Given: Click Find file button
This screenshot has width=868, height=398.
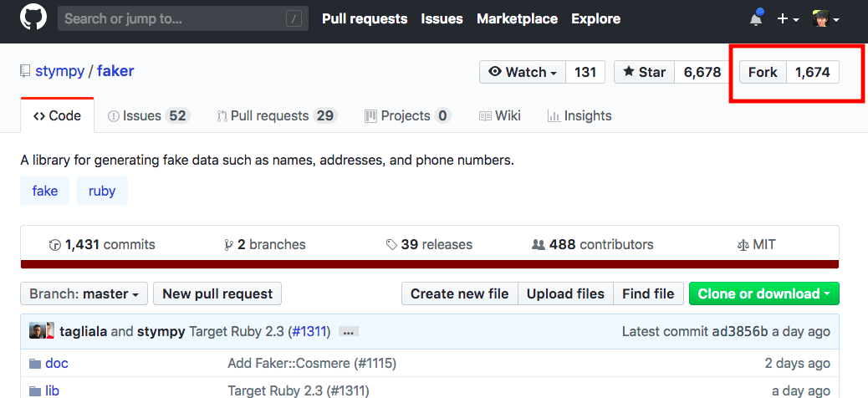Looking at the screenshot, I should 648,293.
